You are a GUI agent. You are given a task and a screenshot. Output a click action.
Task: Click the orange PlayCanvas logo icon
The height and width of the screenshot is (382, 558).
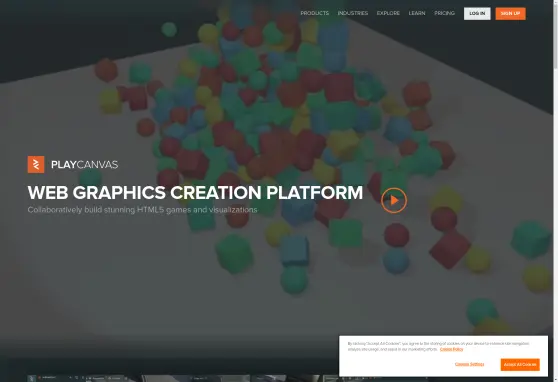tap(36, 164)
